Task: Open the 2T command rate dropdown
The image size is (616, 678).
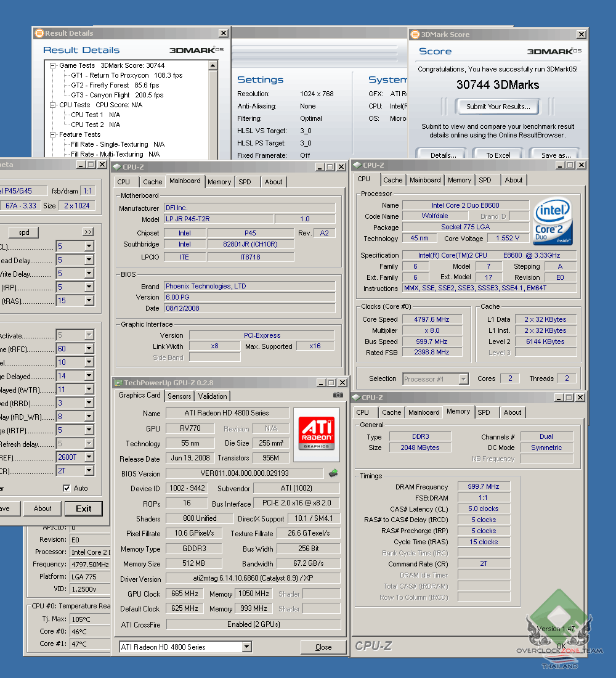Action: tap(89, 471)
